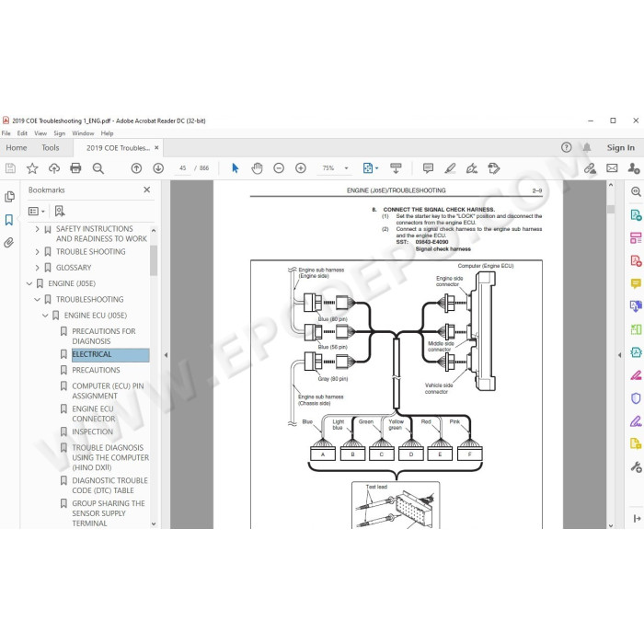The width and height of the screenshot is (644, 644).
Task: Click the Highlight text pen icon
Action: coord(450,168)
